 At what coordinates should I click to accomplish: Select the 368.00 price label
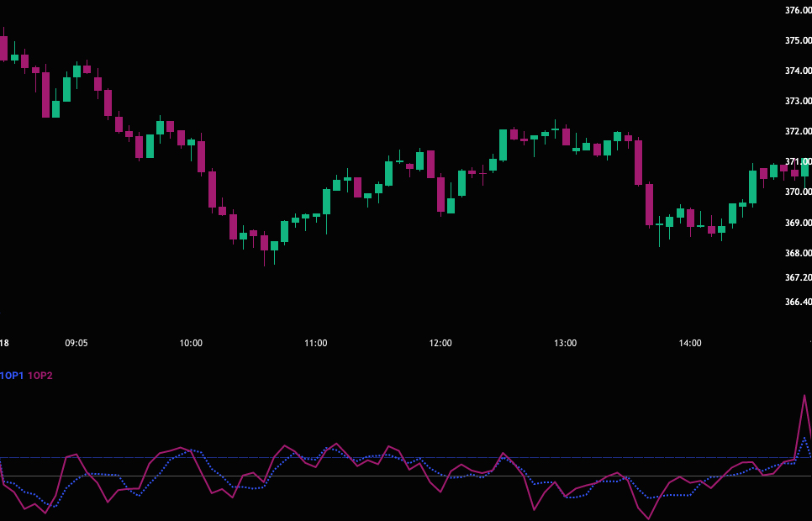tap(798, 253)
